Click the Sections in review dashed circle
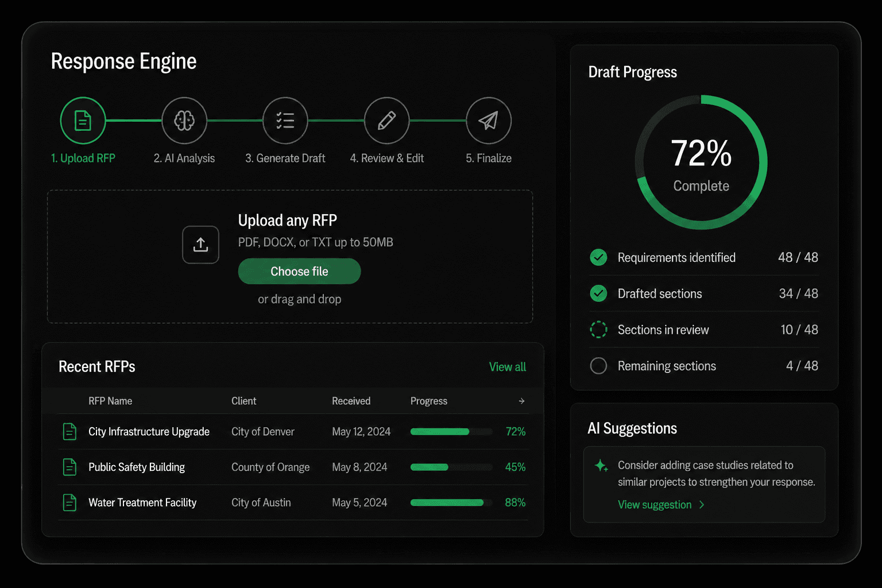882x588 pixels. (598, 330)
